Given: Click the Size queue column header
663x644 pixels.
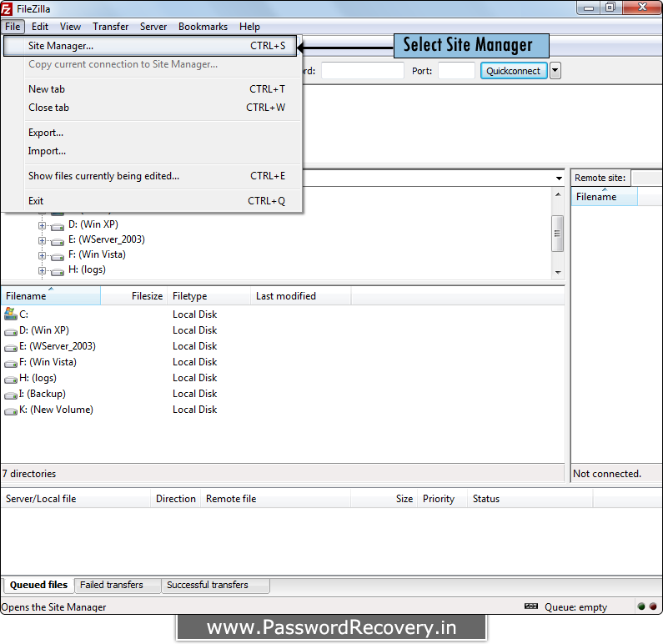Looking at the screenshot, I should point(384,499).
